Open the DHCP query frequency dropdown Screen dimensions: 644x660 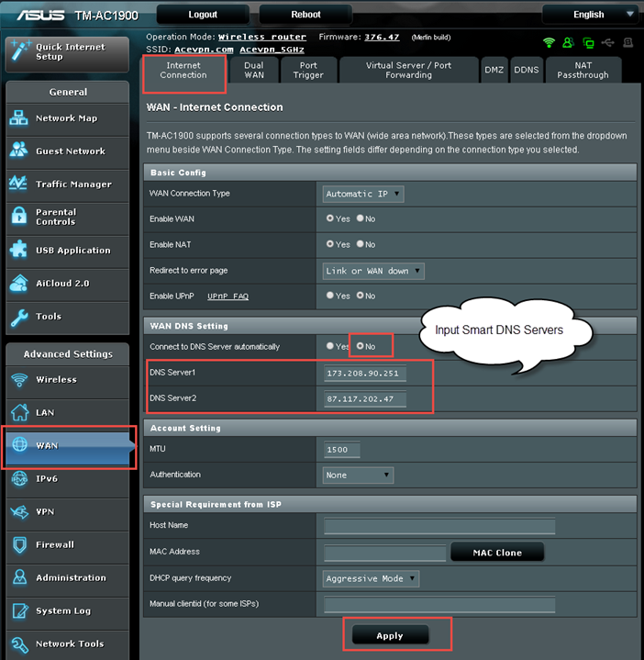coord(371,579)
